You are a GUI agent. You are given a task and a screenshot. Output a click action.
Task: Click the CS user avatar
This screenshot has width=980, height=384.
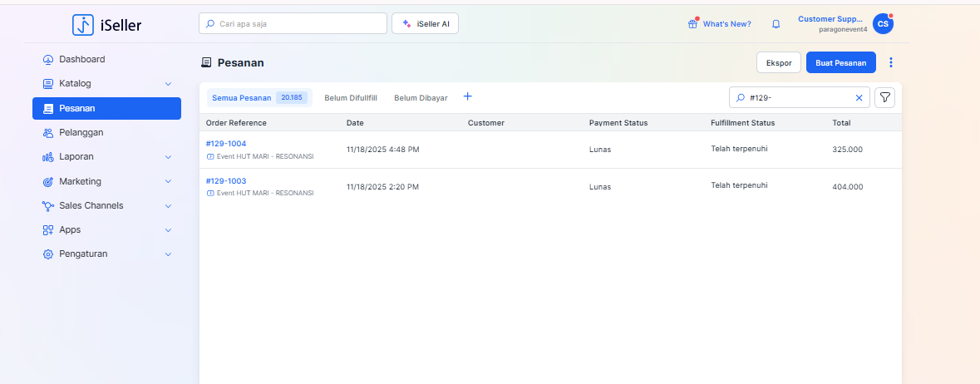[883, 24]
